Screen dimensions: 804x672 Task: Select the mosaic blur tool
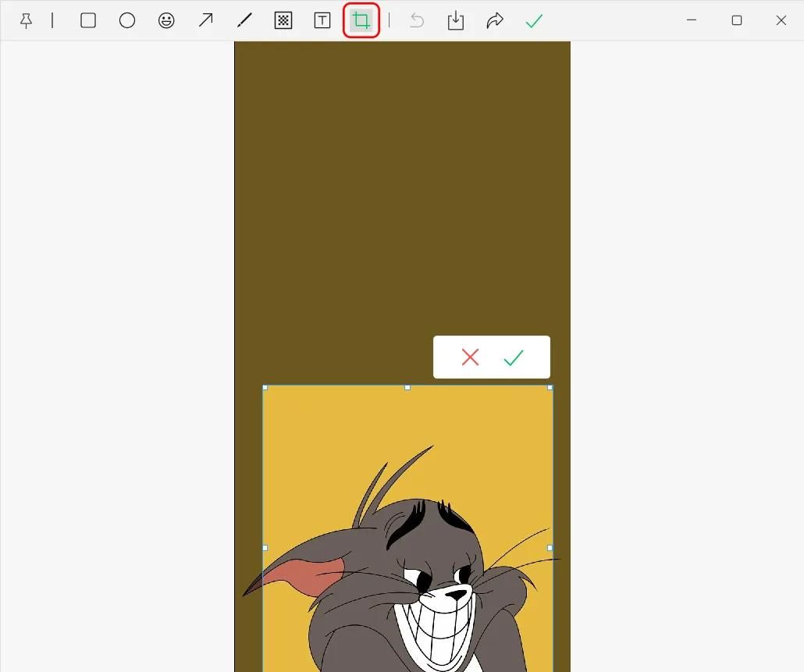click(x=283, y=21)
